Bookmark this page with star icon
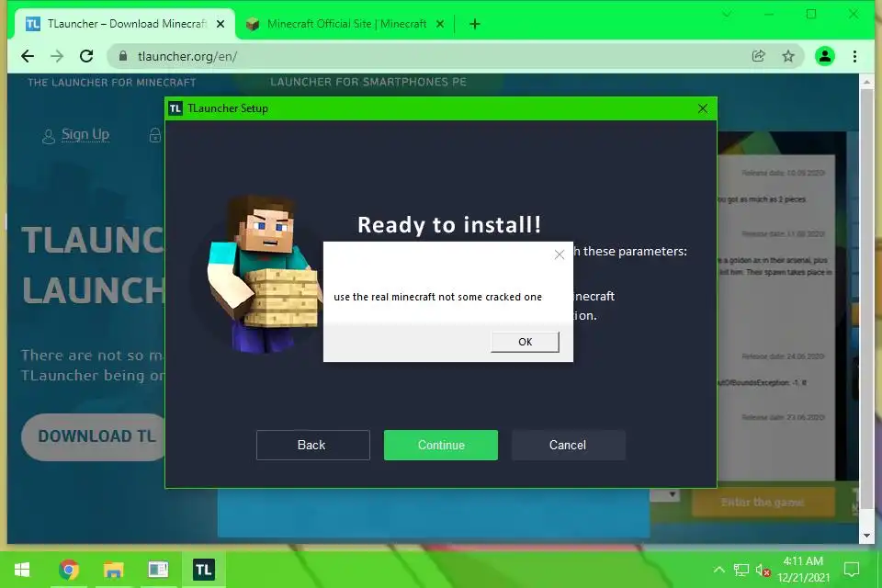Viewport: 882px width, 588px height. tap(788, 56)
